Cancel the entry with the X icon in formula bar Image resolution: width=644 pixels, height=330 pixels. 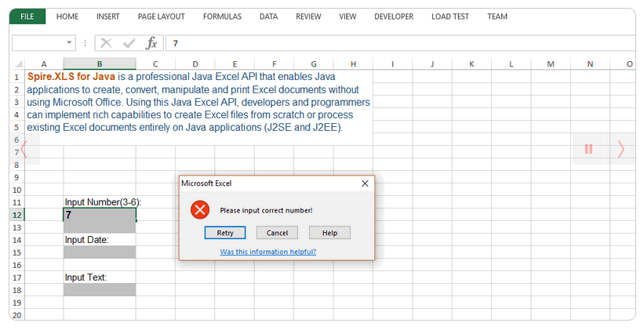[x=106, y=42]
